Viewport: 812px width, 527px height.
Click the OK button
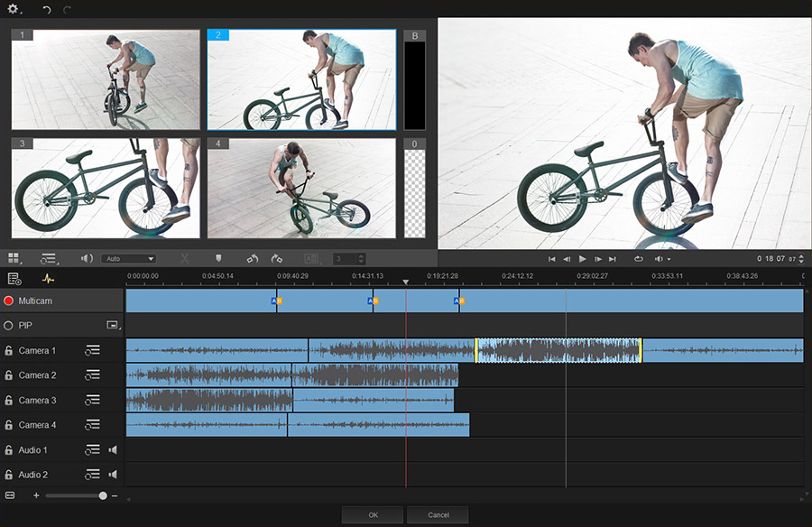(x=373, y=514)
